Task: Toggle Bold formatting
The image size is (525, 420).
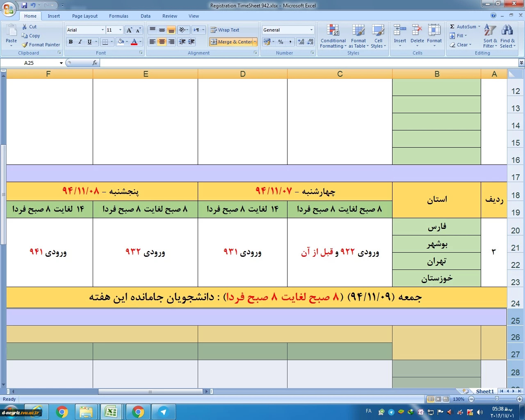Action: [x=71, y=42]
